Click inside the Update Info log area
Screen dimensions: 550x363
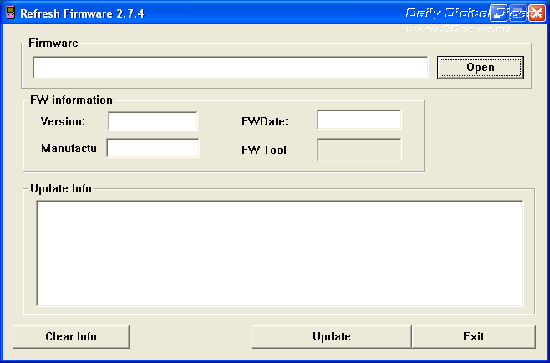coord(280,253)
